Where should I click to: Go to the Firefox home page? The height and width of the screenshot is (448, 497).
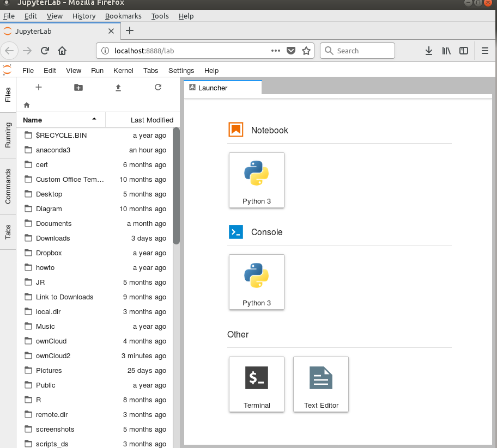click(x=62, y=51)
